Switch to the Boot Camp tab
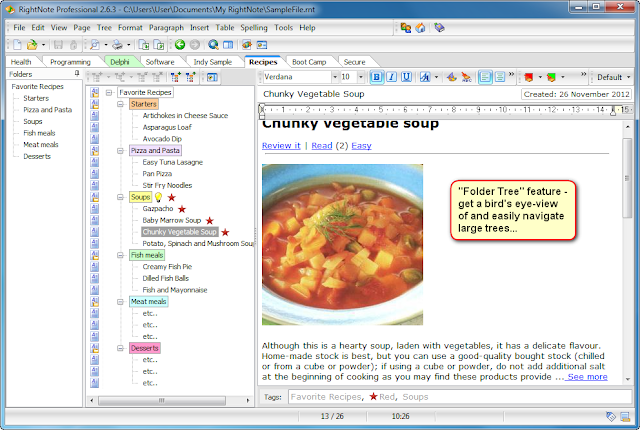The width and height of the screenshot is (640, 430). [x=309, y=62]
